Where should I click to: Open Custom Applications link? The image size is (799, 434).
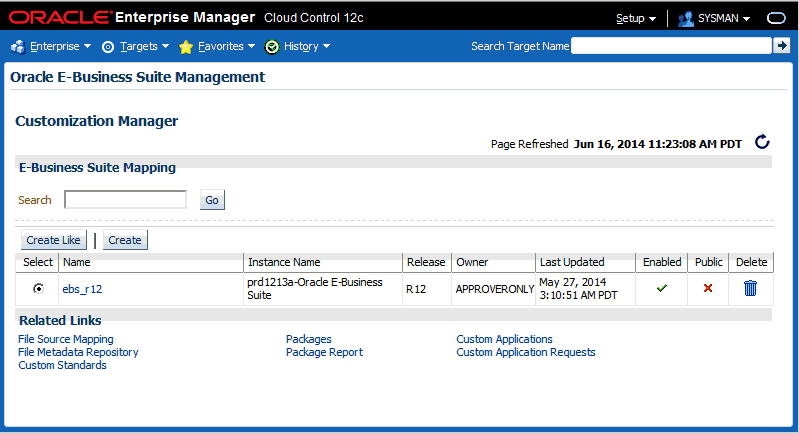(504, 339)
